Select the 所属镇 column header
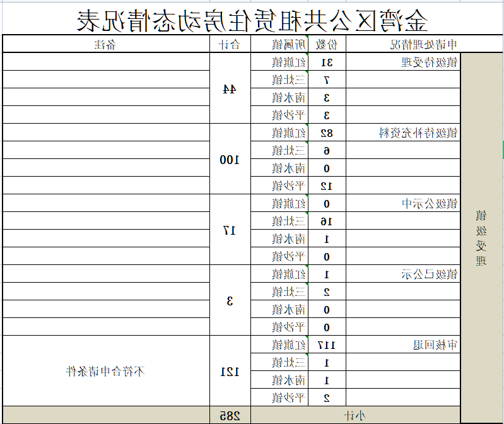Image resolution: width=504 pixels, height=424 pixels. click(x=279, y=44)
